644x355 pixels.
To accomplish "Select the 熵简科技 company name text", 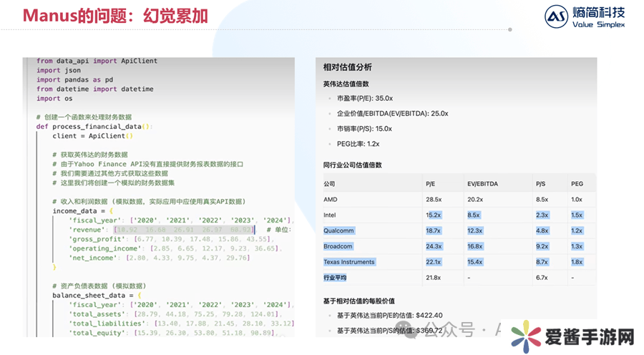I will [600, 12].
